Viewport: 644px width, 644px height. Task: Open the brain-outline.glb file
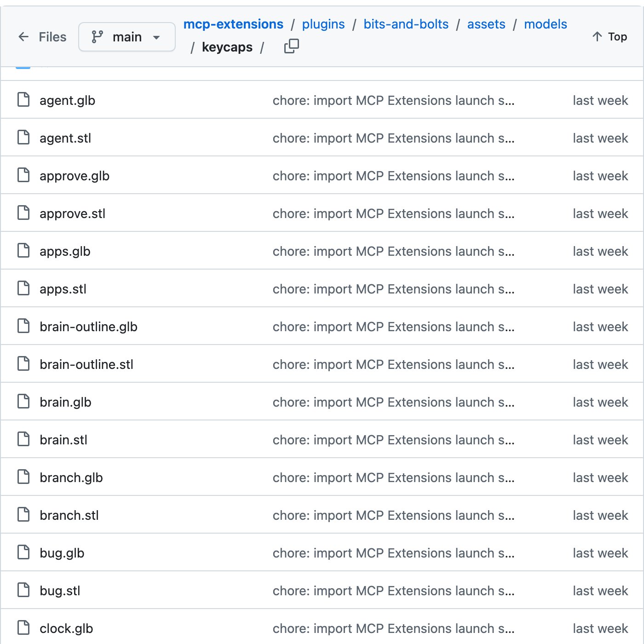tap(88, 327)
